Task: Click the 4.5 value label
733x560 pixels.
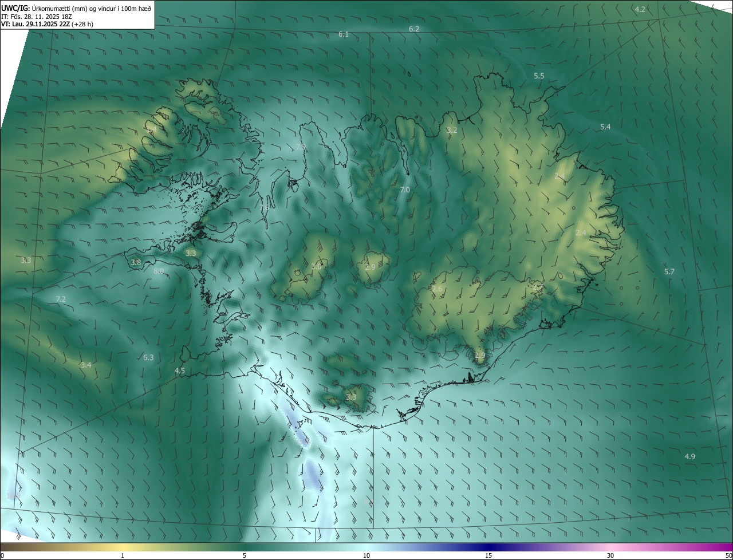Action: click(x=180, y=370)
